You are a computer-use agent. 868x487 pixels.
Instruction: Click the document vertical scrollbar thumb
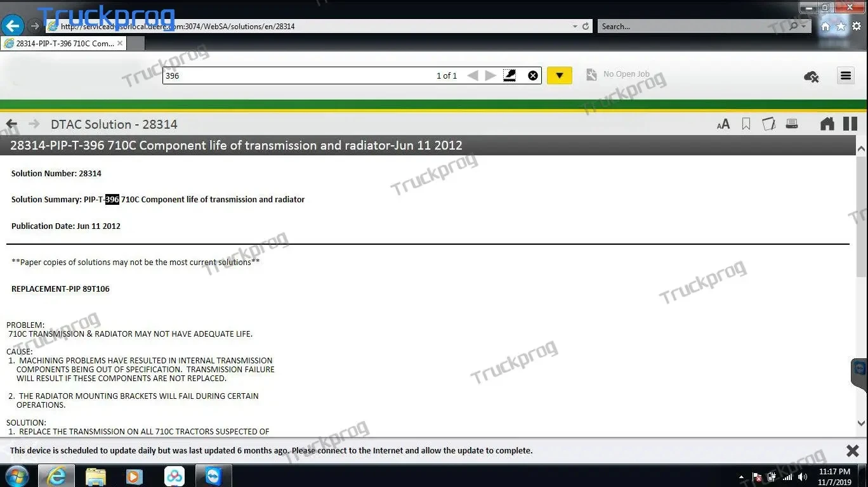[861, 216]
